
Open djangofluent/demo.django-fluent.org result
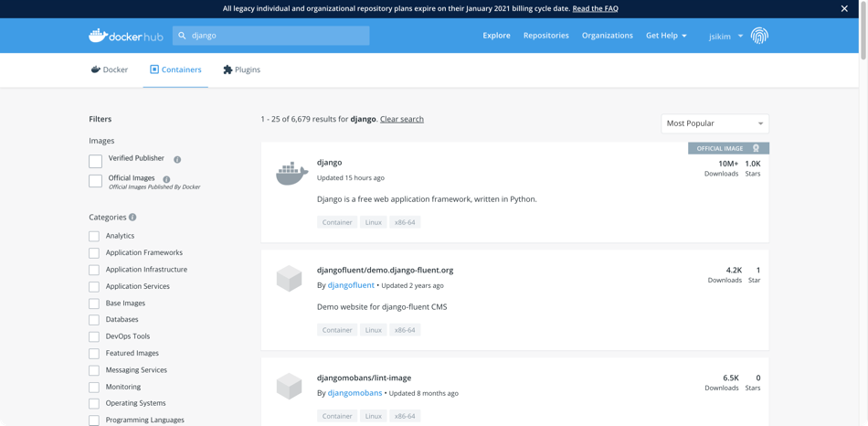pyautogui.click(x=386, y=271)
